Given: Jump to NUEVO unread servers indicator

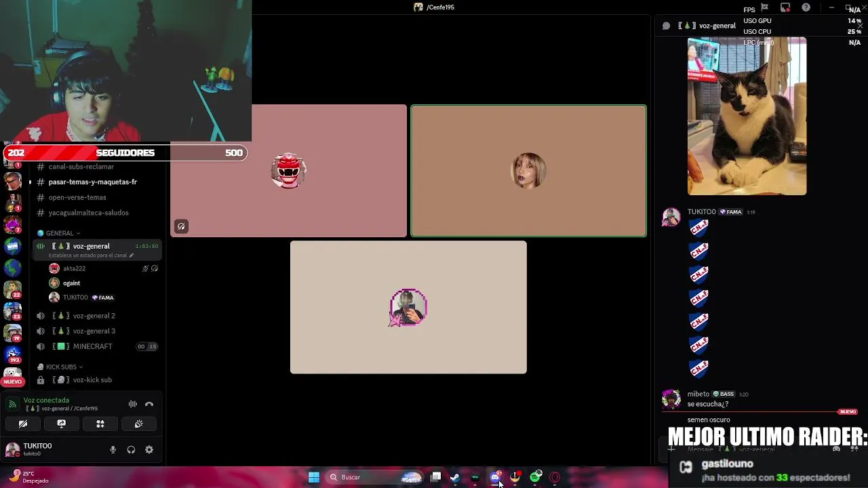Looking at the screenshot, I should coord(12,382).
